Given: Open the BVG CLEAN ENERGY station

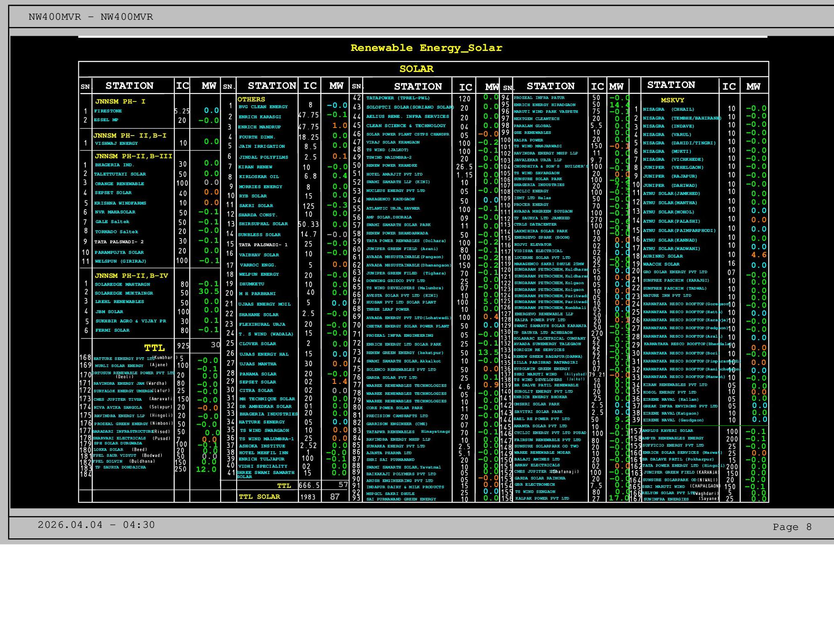Looking at the screenshot, I should pyautogui.click(x=263, y=107).
